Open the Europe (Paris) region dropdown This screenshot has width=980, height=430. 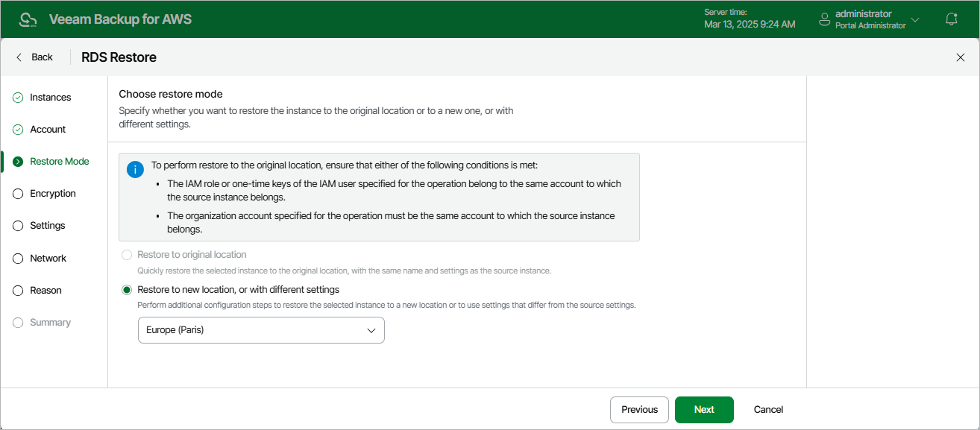[x=261, y=330]
